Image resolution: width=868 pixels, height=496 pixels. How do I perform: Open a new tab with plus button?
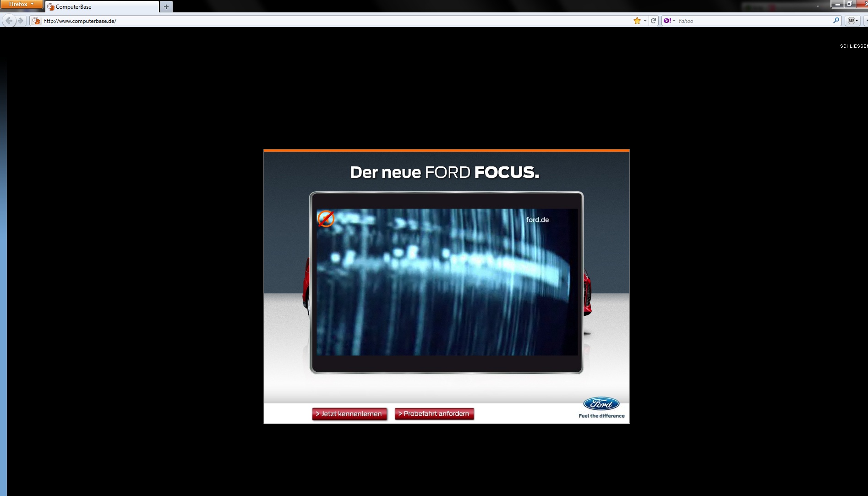tap(166, 7)
